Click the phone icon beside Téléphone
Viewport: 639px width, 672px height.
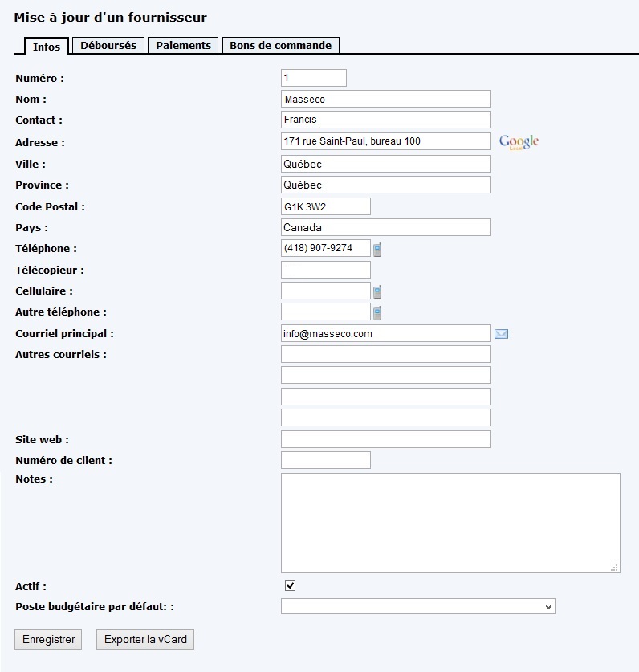[x=376, y=249]
